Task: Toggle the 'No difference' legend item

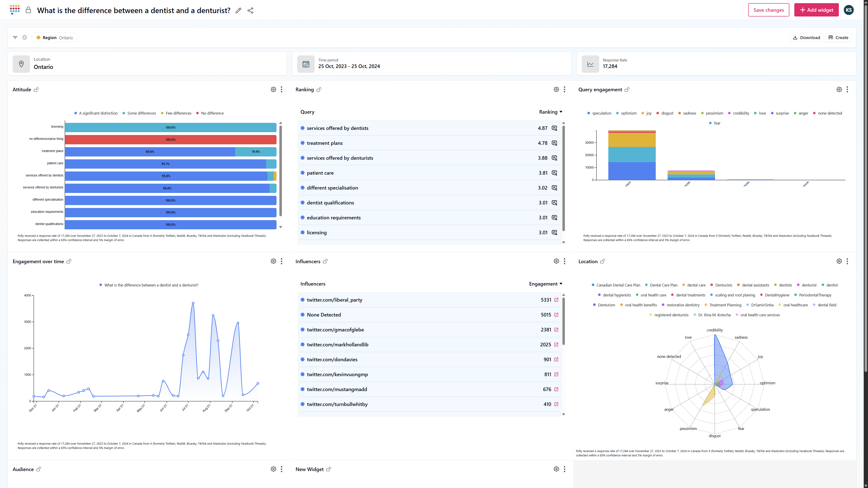Action: point(212,113)
